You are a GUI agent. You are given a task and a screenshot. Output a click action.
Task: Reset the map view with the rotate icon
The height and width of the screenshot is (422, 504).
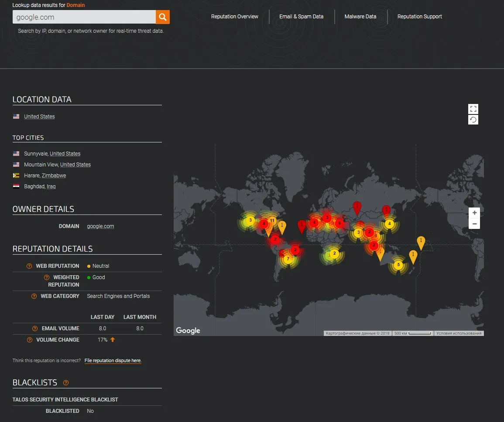[473, 120]
